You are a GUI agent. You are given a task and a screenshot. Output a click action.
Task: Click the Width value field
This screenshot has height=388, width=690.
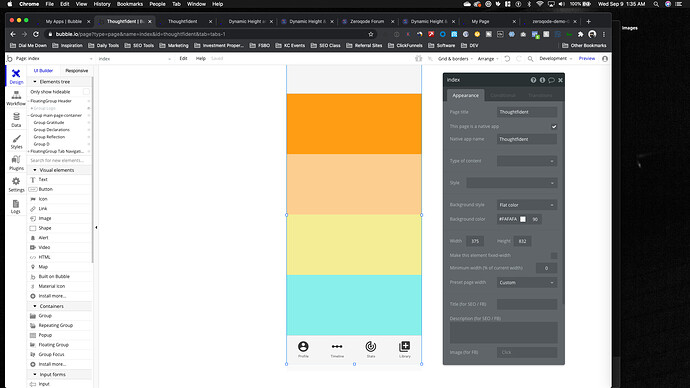click(475, 241)
